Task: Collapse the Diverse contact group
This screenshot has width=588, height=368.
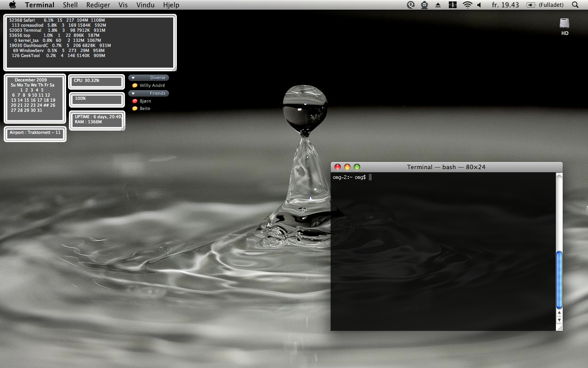Action: point(133,78)
